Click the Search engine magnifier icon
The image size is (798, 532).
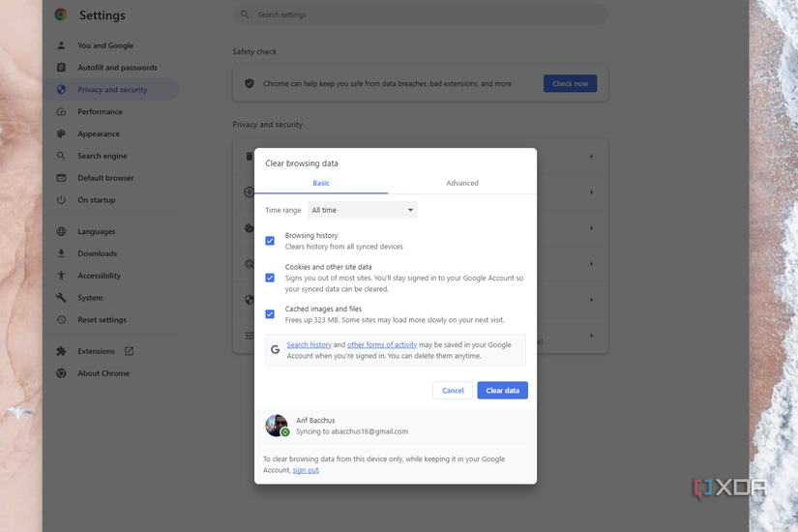61,156
